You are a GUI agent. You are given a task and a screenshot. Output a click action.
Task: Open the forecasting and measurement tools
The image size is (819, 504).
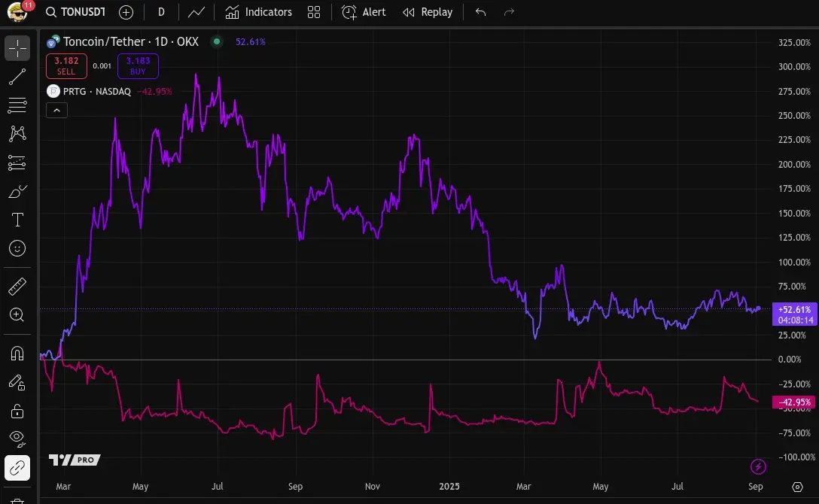point(17,162)
